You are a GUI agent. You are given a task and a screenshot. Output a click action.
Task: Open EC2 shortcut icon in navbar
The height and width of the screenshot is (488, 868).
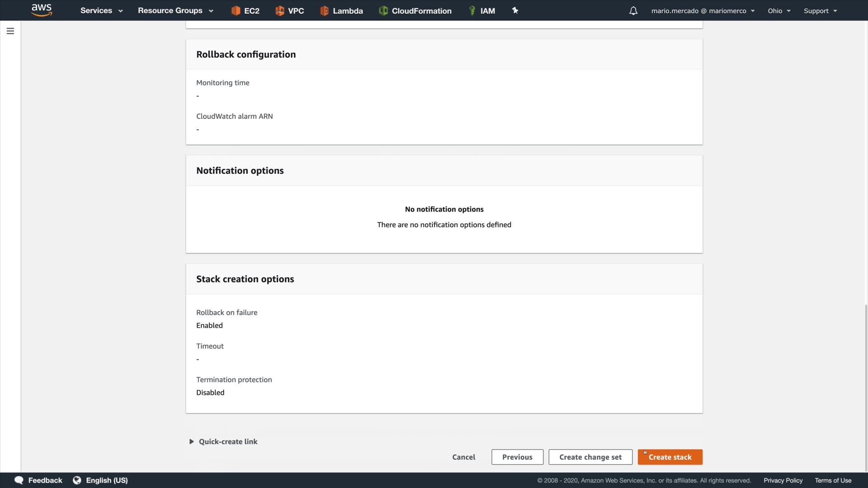point(236,10)
